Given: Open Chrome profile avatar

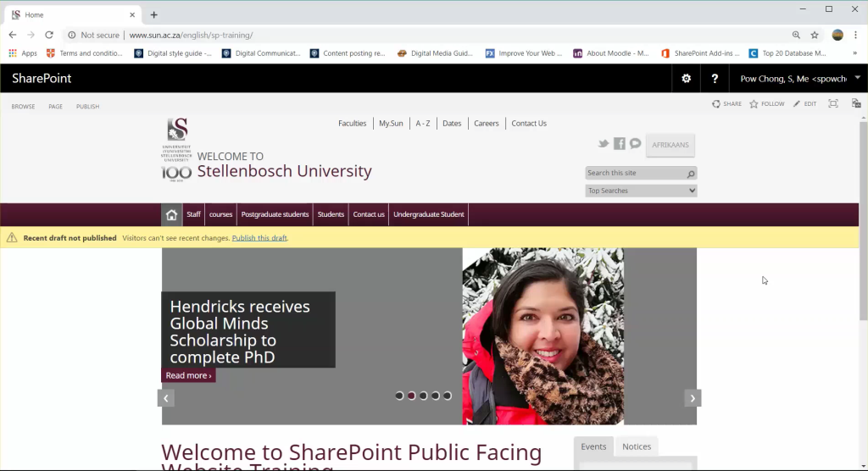Looking at the screenshot, I should [837, 35].
